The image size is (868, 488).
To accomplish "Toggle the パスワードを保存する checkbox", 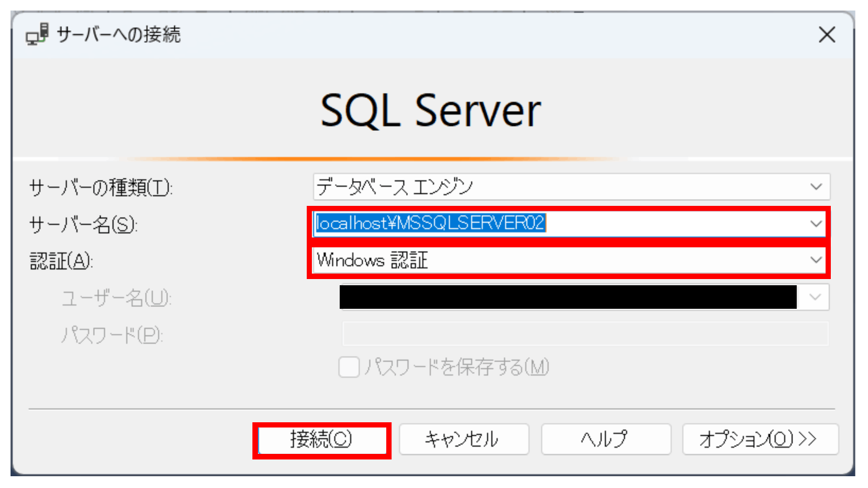I will (x=349, y=368).
